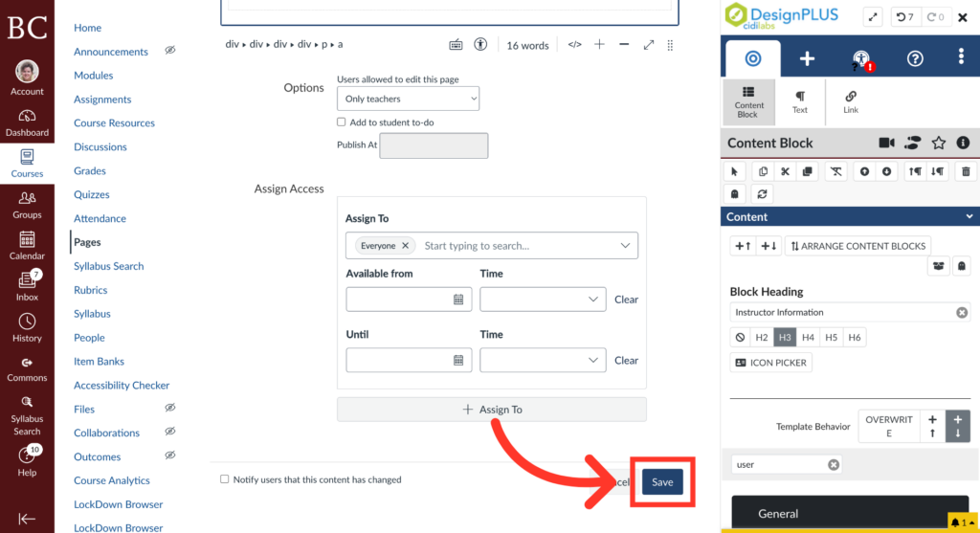Duplicate the selected content block
Screen dimensions: 980x533
pyautogui.click(x=807, y=172)
